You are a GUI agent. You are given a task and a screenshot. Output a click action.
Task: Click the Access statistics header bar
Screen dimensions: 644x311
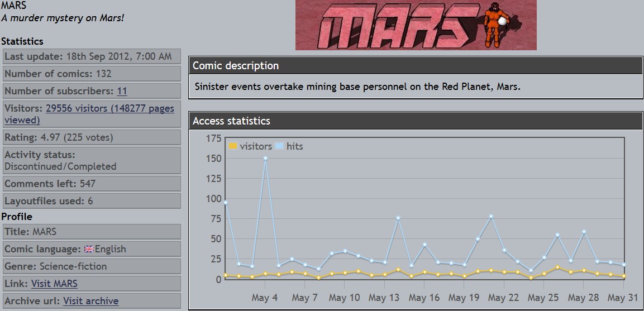(415, 121)
